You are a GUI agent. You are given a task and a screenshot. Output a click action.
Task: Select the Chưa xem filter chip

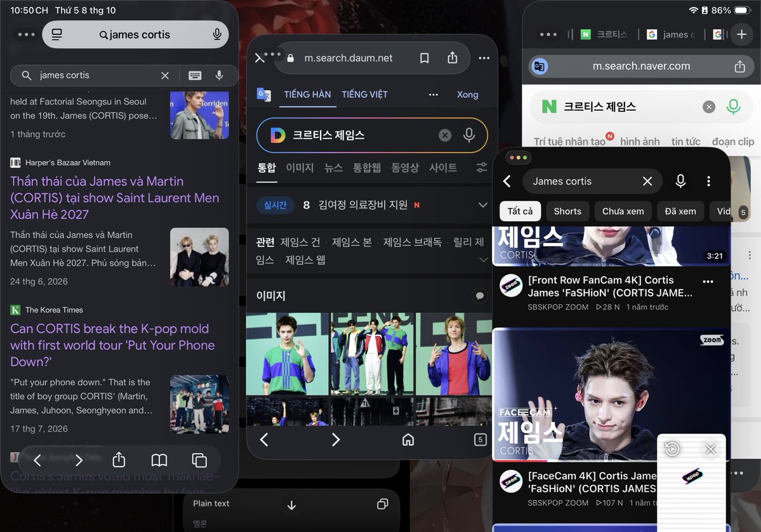(x=623, y=211)
